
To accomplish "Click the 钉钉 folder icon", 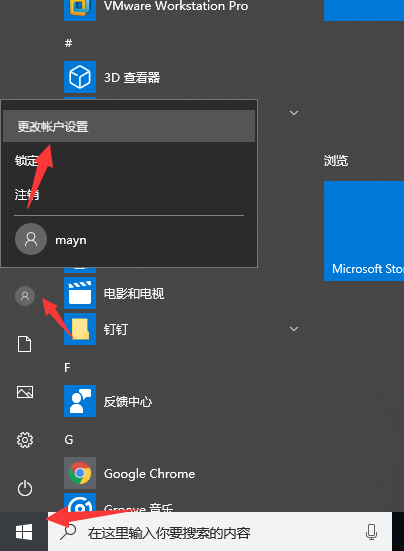I will pos(80,329).
